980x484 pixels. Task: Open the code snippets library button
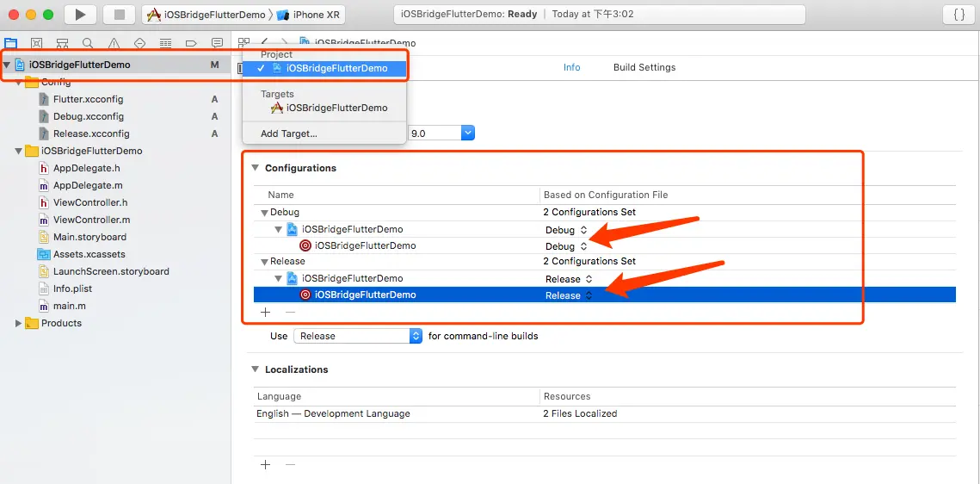[x=958, y=15]
